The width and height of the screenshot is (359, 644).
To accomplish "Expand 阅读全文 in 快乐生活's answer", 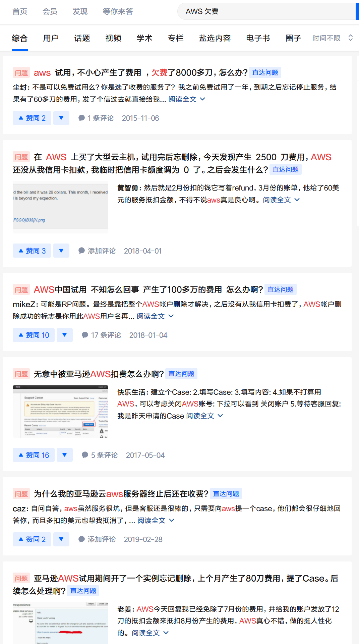I will (x=204, y=416).
